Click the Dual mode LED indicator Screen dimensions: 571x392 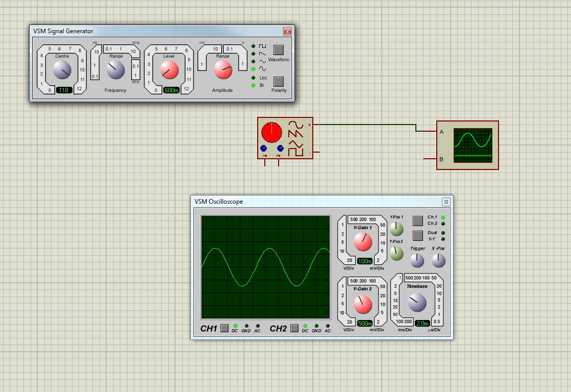coord(443,233)
